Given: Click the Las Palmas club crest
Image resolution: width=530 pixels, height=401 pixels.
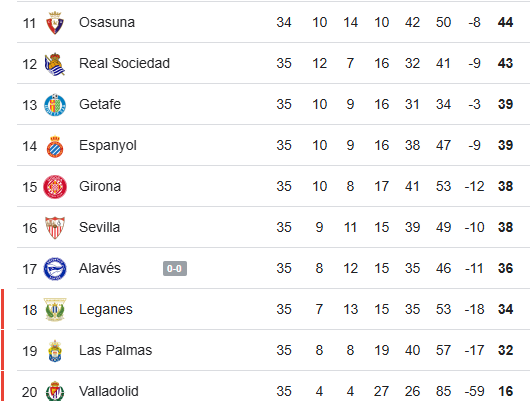Looking at the screenshot, I should [x=55, y=351].
